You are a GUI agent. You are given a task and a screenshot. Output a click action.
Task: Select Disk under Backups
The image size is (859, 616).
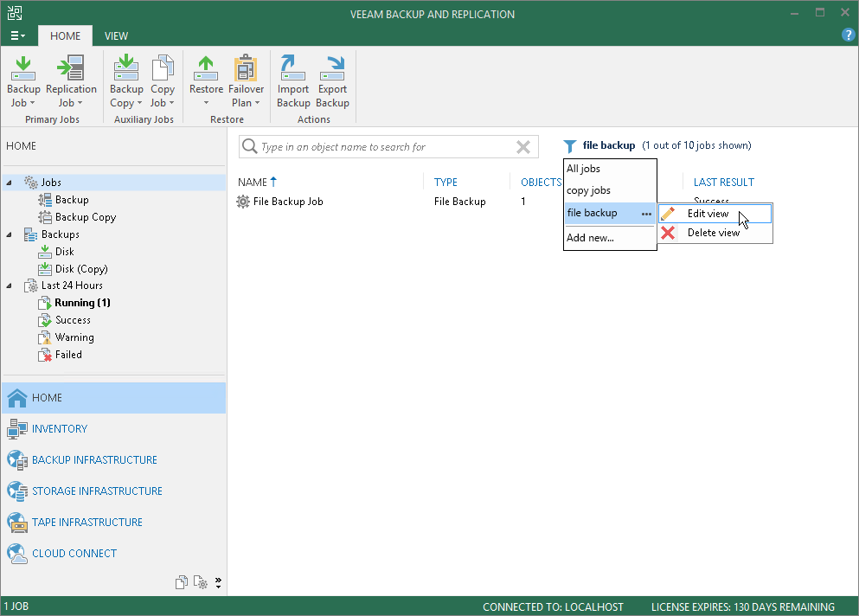click(x=65, y=252)
